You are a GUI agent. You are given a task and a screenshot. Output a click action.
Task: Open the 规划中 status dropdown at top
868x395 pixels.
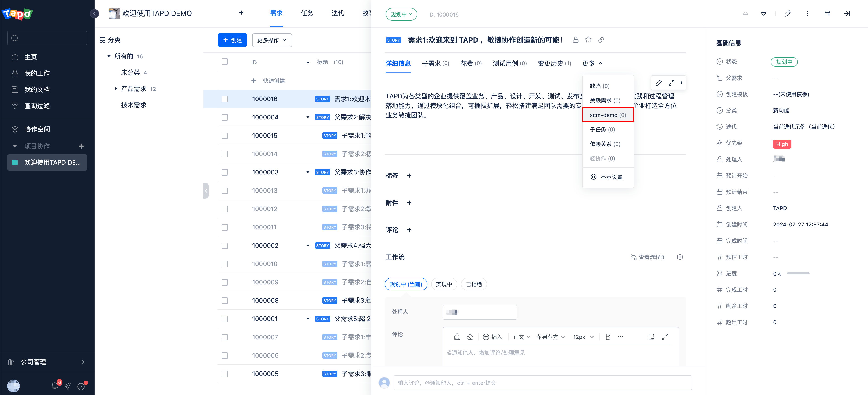(401, 14)
